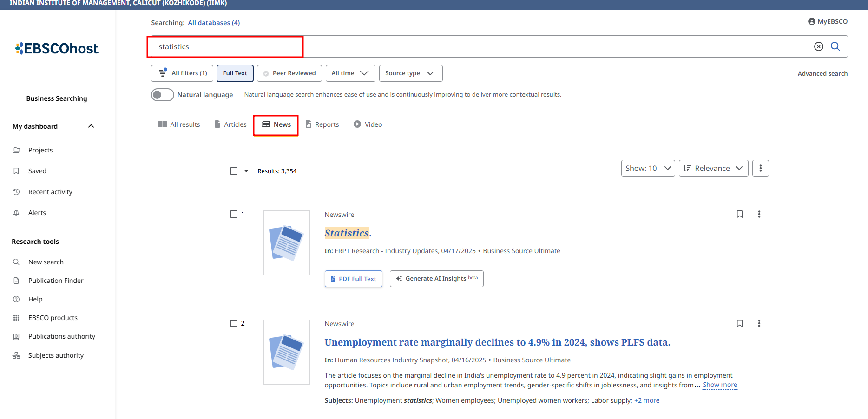The image size is (868, 419).
Task: Tick the select-all results checkbox
Action: coord(234,171)
